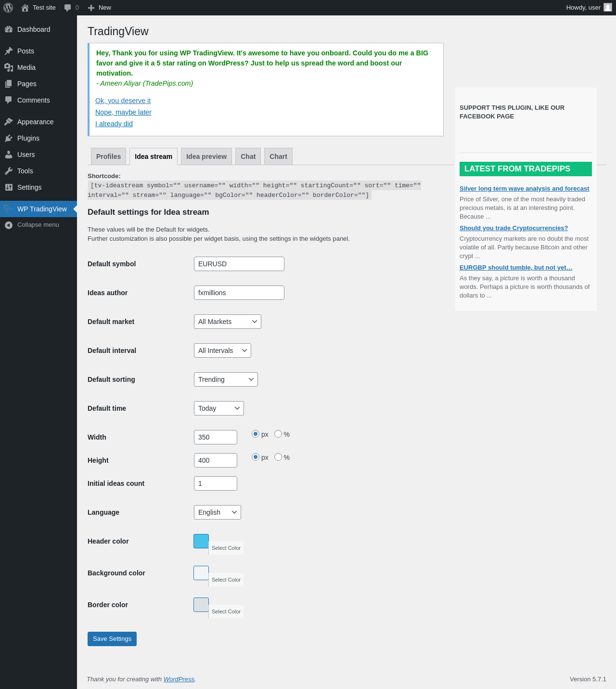The height and width of the screenshot is (689, 616).
Task: Click the Height value input field
Action: (x=216, y=460)
